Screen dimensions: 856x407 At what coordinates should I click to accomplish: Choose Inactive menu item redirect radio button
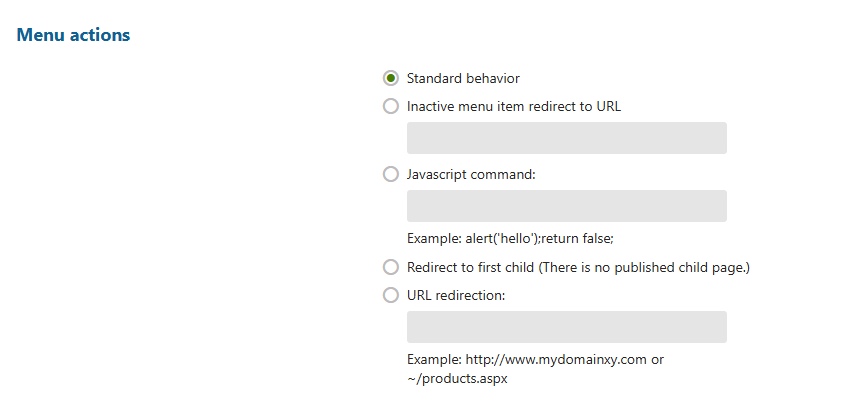click(391, 106)
